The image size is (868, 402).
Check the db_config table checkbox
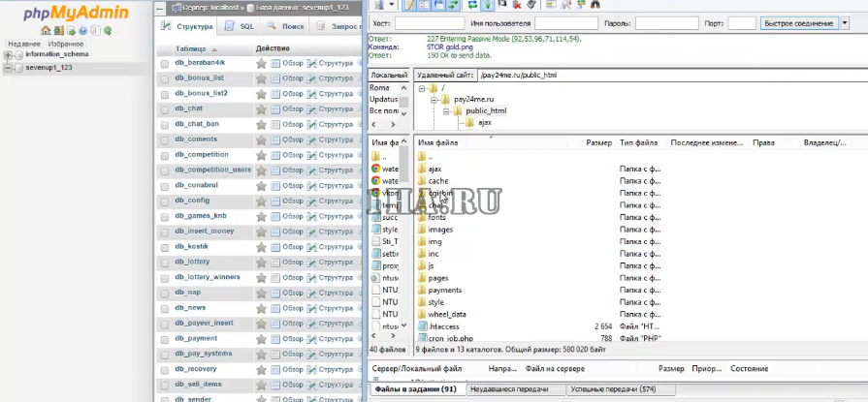click(164, 201)
